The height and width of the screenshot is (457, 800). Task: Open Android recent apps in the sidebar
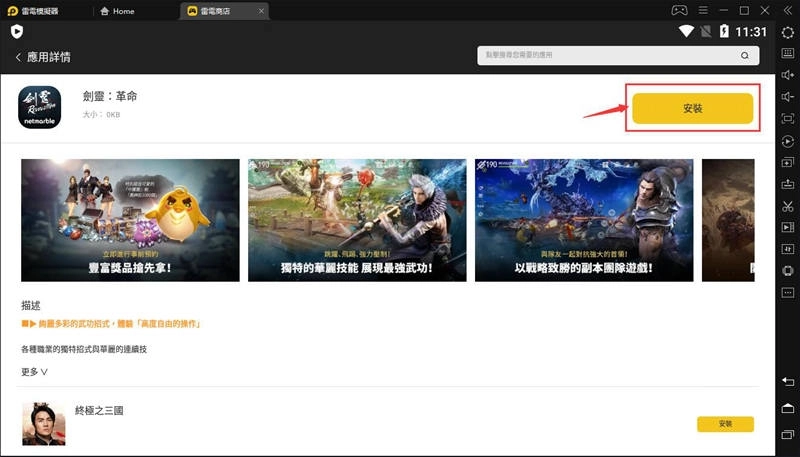pos(788,435)
